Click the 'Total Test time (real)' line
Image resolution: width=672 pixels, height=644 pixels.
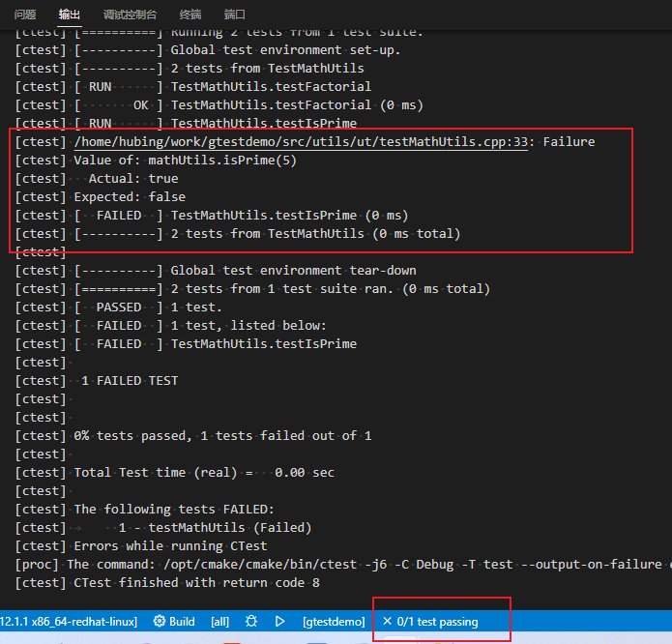(x=174, y=473)
